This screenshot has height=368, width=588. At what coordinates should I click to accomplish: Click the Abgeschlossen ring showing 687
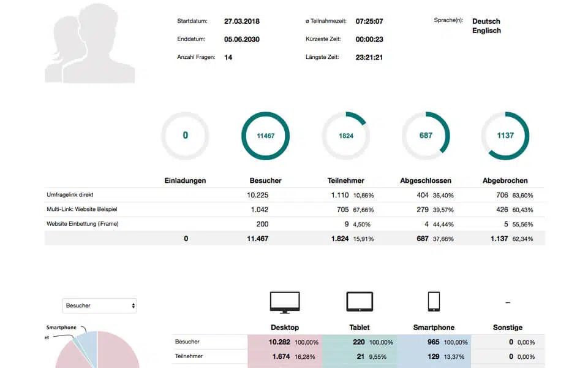tap(426, 136)
